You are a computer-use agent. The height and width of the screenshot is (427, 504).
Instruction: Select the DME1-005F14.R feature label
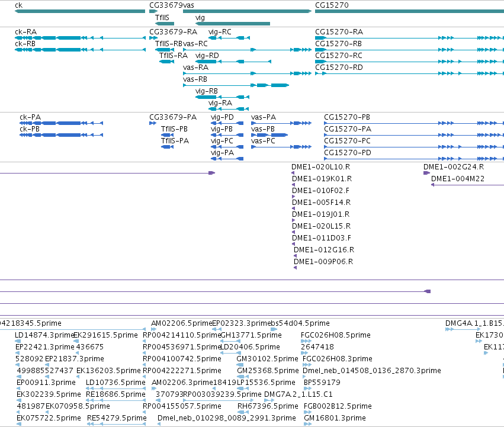pyautogui.click(x=322, y=203)
